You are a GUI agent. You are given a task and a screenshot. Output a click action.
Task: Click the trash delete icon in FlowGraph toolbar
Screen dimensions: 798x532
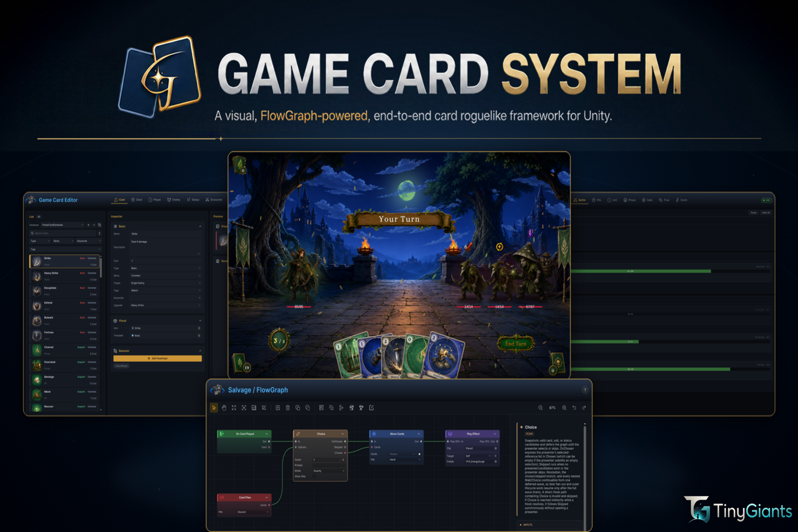pyautogui.click(x=288, y=408)
